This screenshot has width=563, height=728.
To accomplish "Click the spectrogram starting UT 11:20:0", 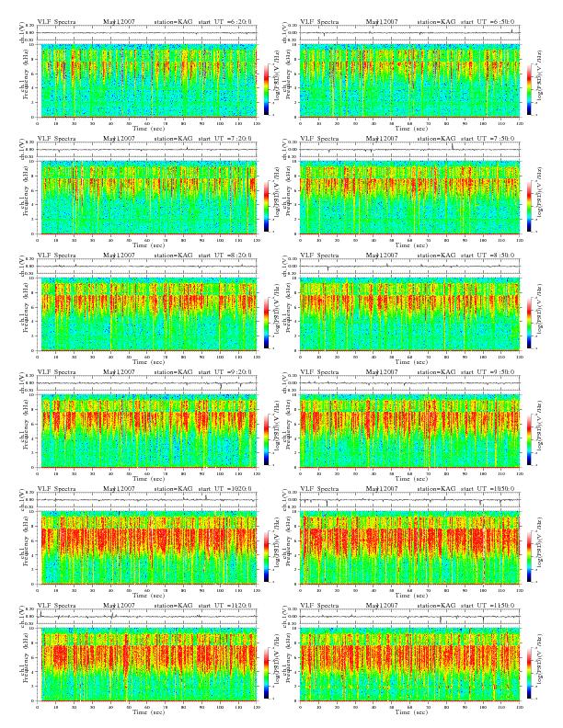I will click(147, 665).
